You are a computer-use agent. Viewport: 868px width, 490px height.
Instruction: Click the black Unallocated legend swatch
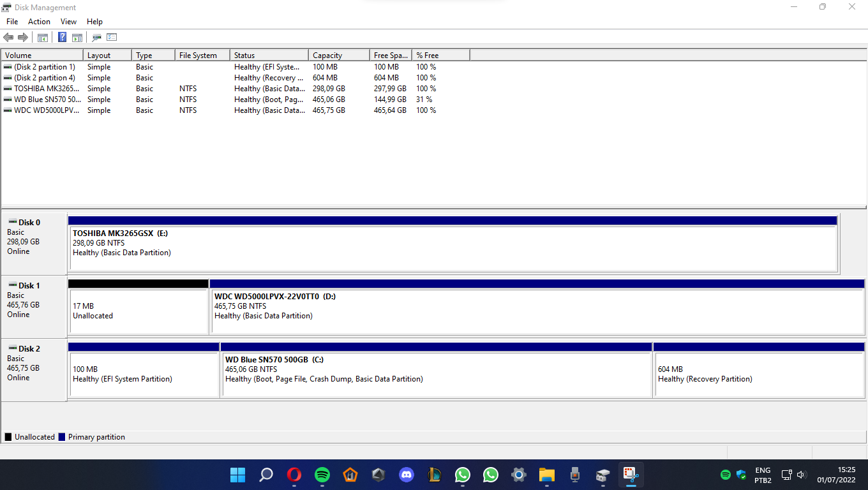coord(8,437)
